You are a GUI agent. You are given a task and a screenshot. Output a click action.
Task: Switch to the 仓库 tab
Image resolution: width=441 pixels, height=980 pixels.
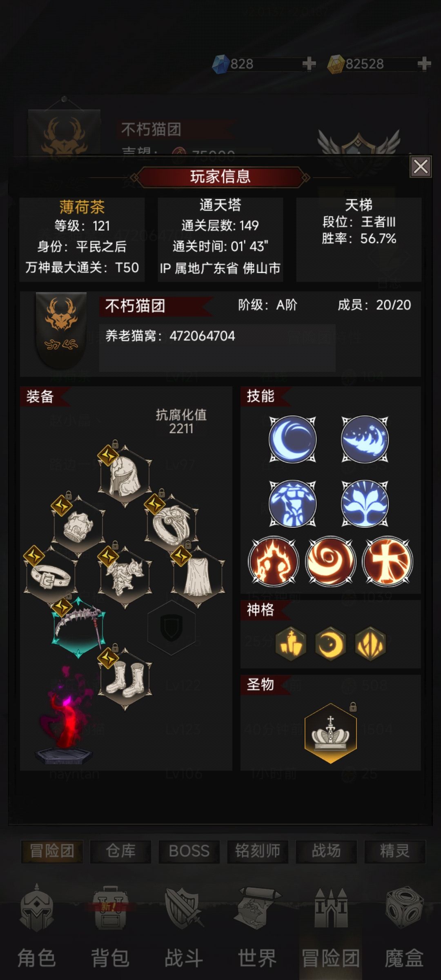tap(120, 851)
